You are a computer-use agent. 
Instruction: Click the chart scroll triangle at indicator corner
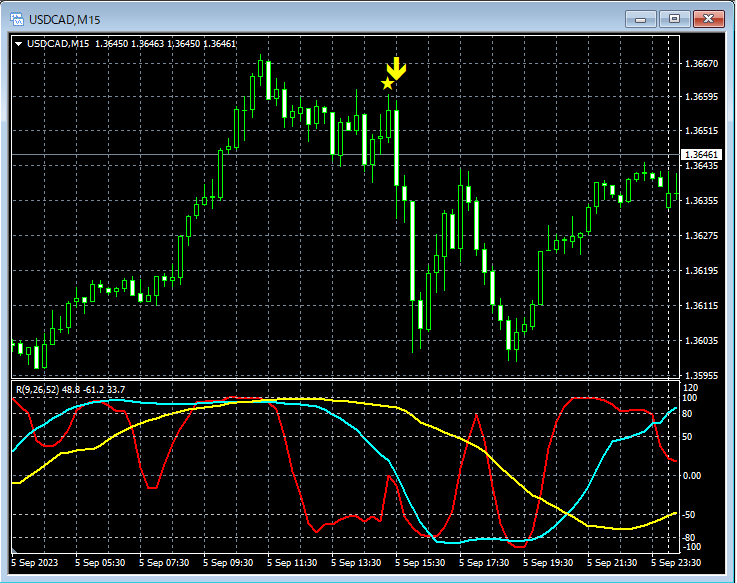[x=14, y=550]
